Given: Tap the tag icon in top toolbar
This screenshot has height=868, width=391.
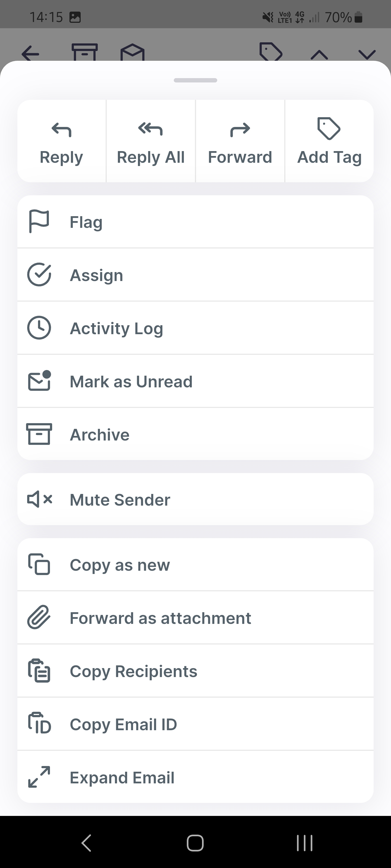Looking at the screenshot, I should (x=270, y=52).
